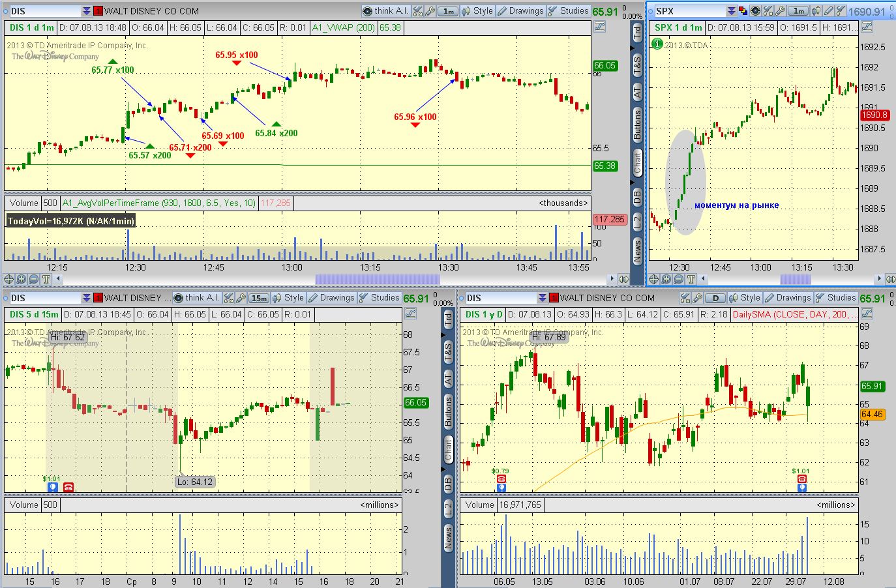Viewport: 896px width, 588px height.
Task: Open Studies menu in daily DIS chart
Action: point(835,298)
